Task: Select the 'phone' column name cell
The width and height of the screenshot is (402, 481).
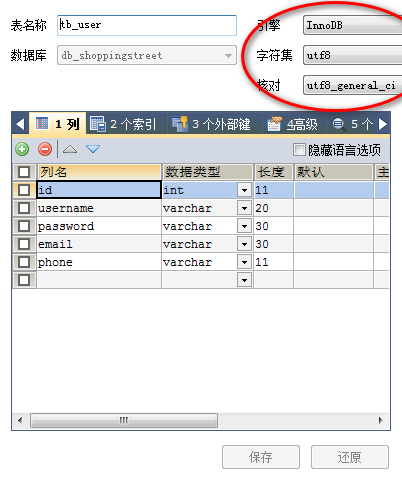Action: (99, 262)
